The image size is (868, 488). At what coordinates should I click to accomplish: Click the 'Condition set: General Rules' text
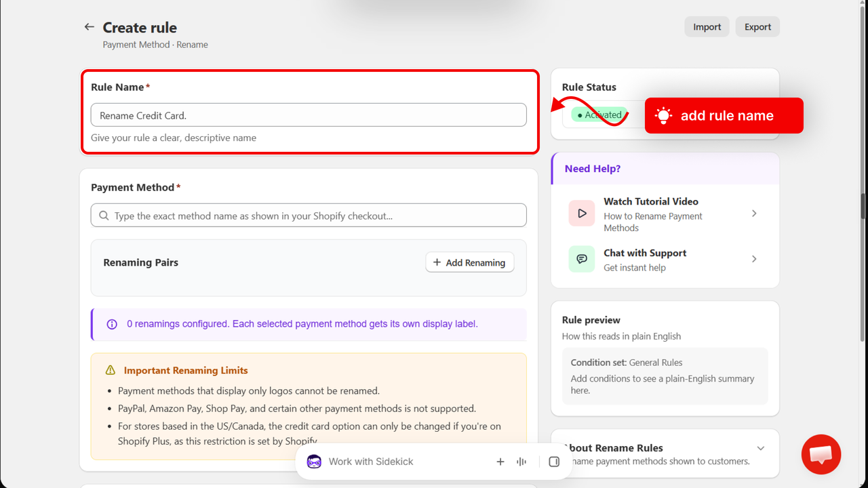click(x=627, y=363)
